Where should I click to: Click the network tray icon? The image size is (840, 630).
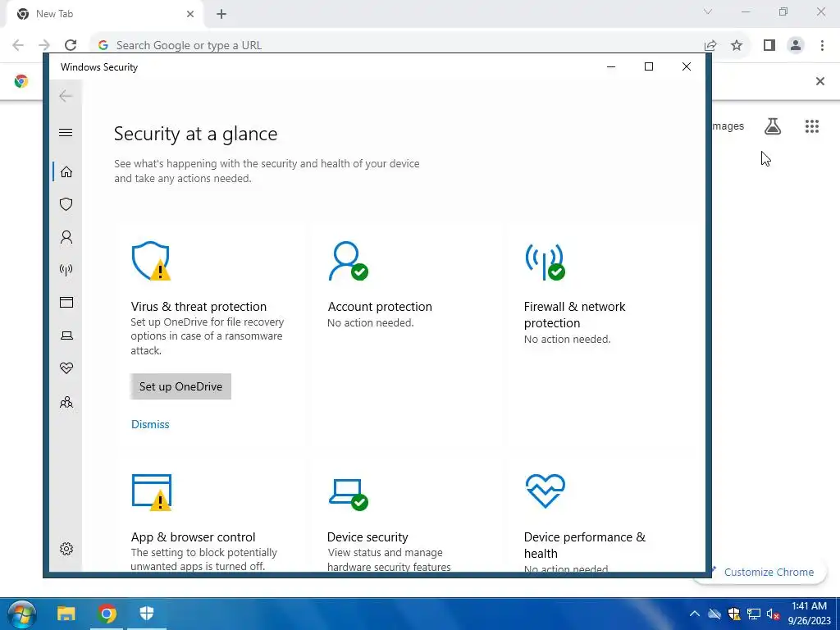click(x=754, y=614)
